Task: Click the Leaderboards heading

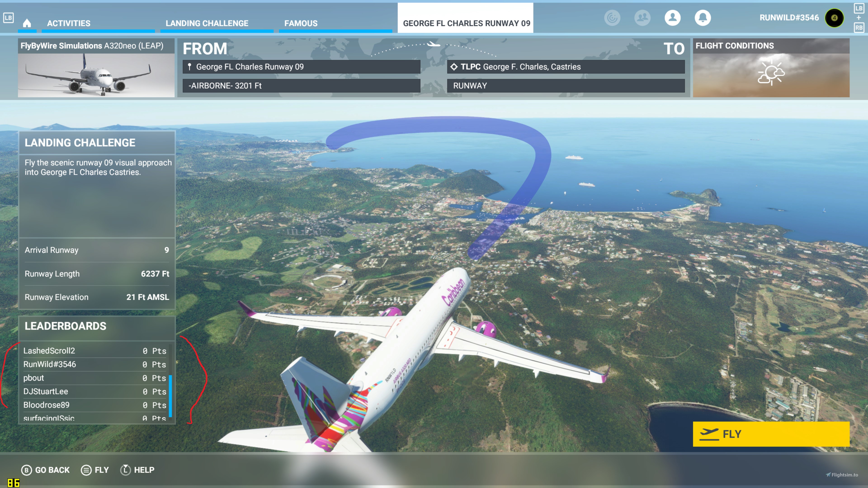Action: coord(65,326)
